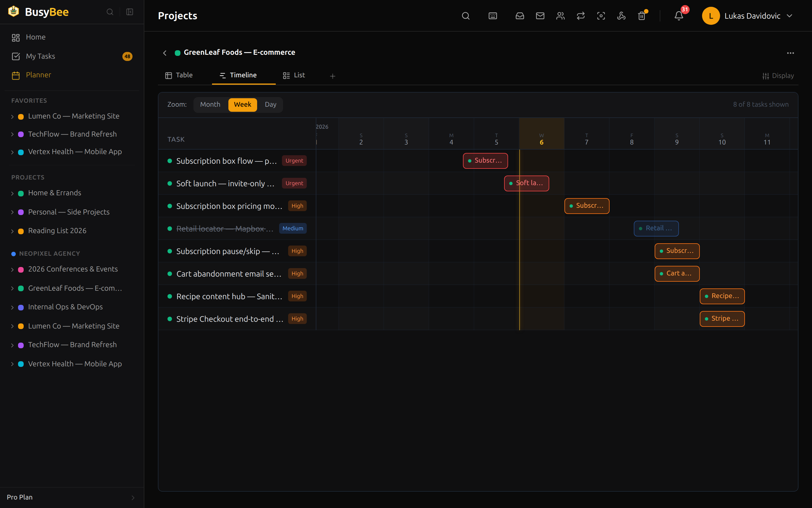Open keyboard shortcuts icon
Screen dimensions: 812x508
coord(493,16)
